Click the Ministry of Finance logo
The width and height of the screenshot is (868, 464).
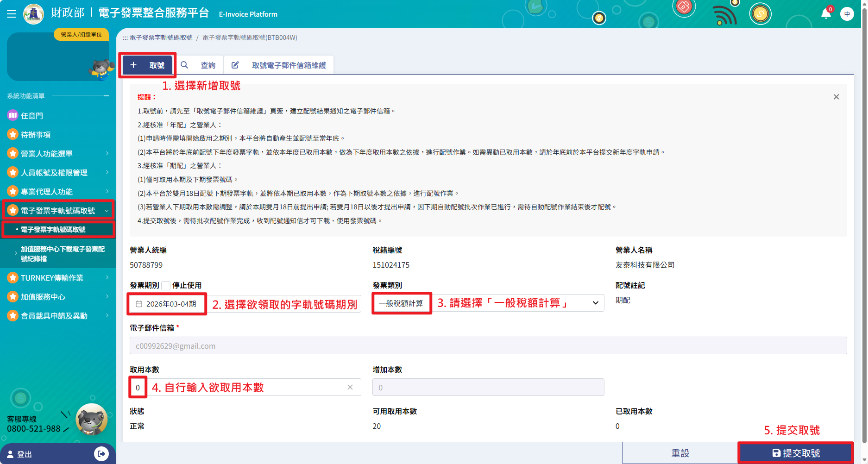pyautogui.click(x=33, y=14)
